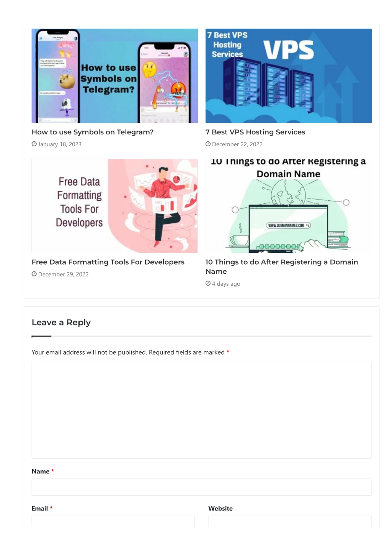Click the 'Leave a Reply' heading
The image size is (392, 555).
tap(61, 323)
